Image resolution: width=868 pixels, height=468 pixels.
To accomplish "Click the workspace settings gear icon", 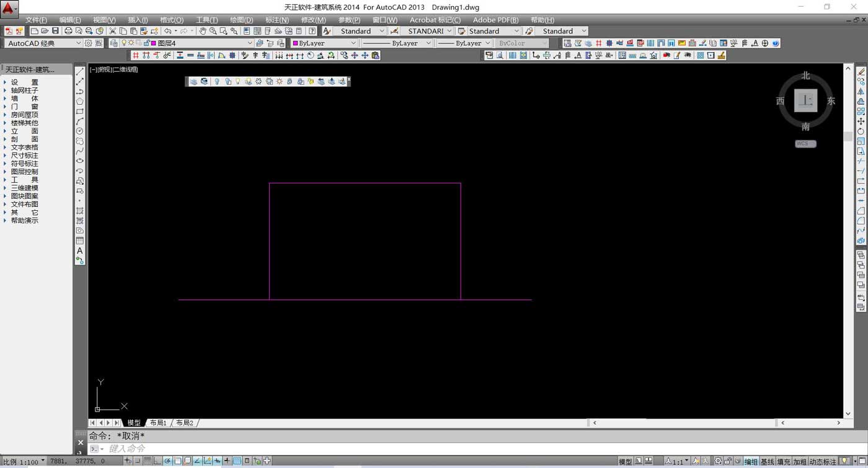I will [x=88, y=43].
